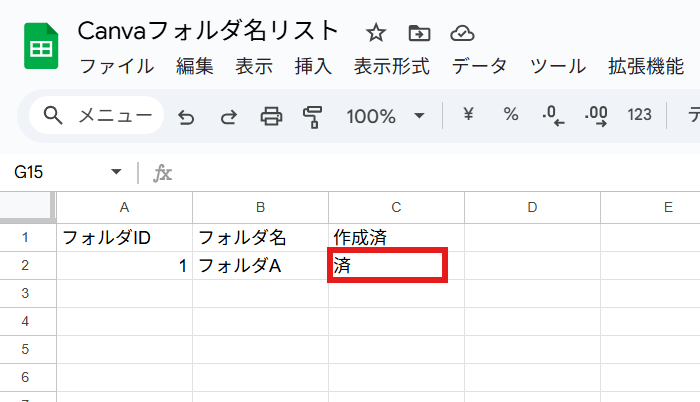Apply percent format
The image size is (700, 402).
point(511,114)
